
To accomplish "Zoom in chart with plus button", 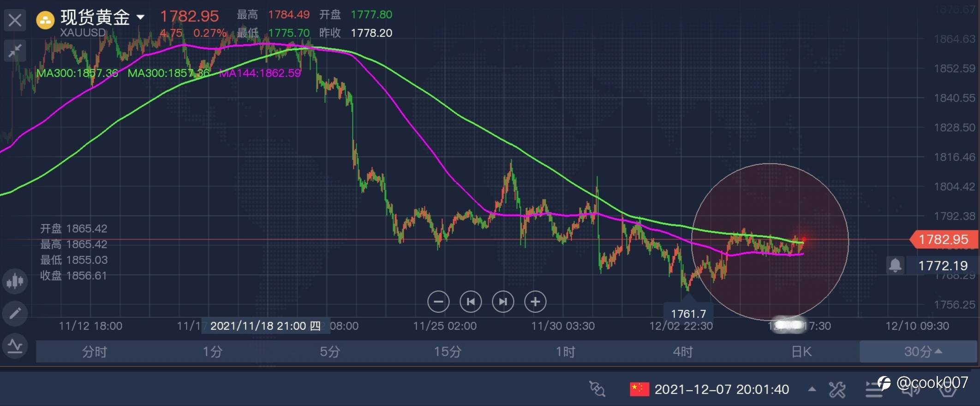I will [x=535, y=302].
